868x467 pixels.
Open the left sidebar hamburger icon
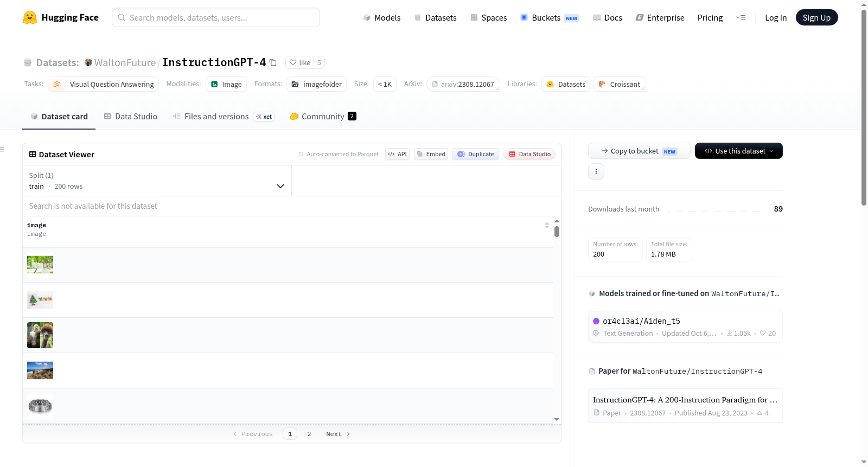point(3,149)
